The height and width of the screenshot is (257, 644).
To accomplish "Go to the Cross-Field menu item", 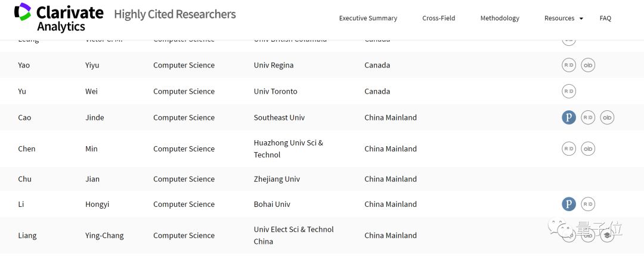I will [x=438, y=18].
